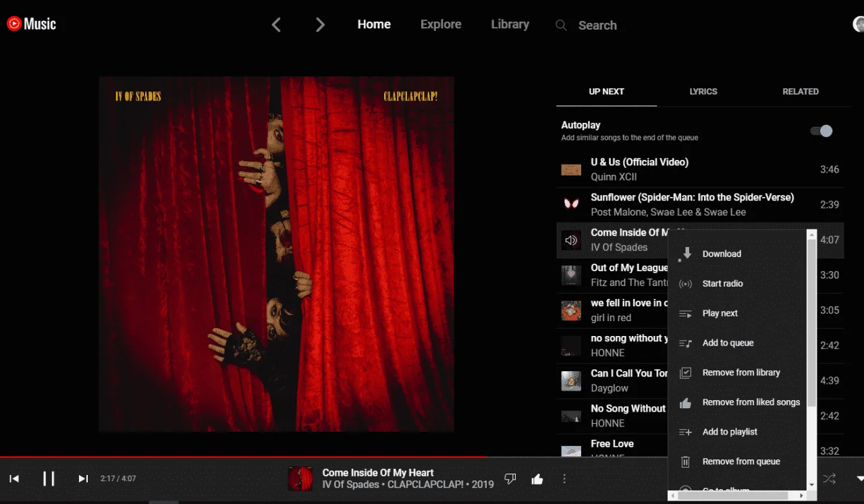864x504 pixels.
Task: Click the YouTube Music logo
Action: [31, 24]
